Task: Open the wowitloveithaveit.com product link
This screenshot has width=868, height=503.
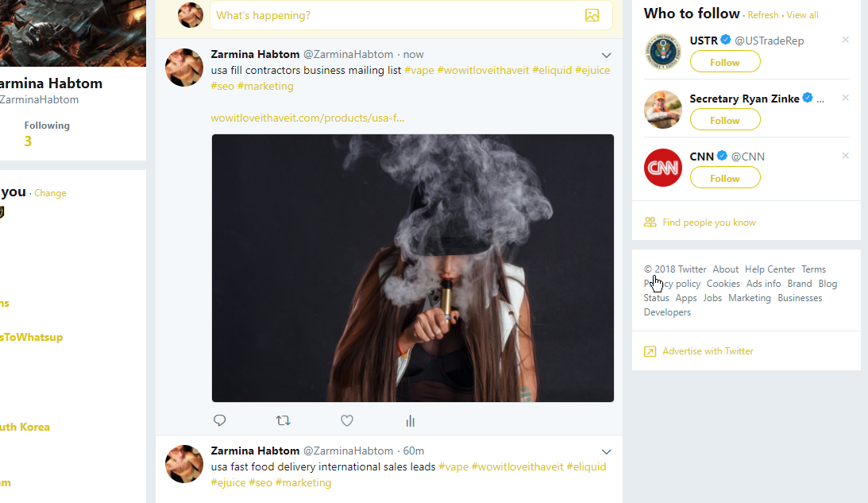Action: [307, 118]
